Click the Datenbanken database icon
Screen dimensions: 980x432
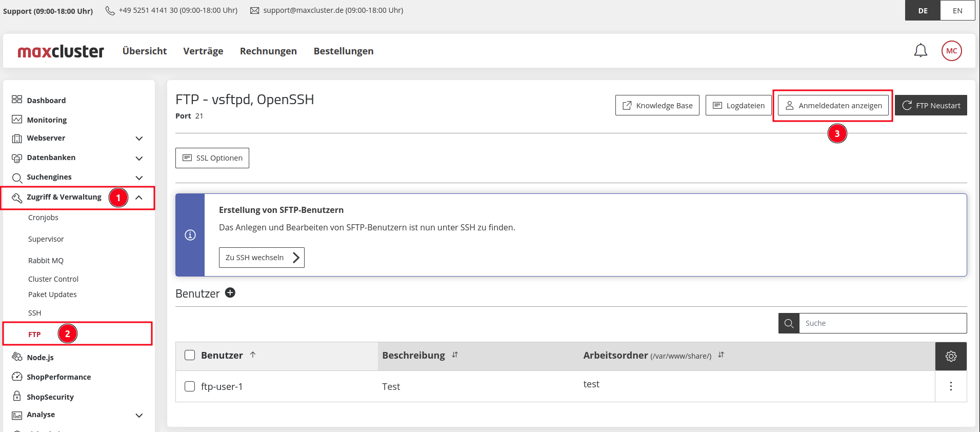pos(17,158)
